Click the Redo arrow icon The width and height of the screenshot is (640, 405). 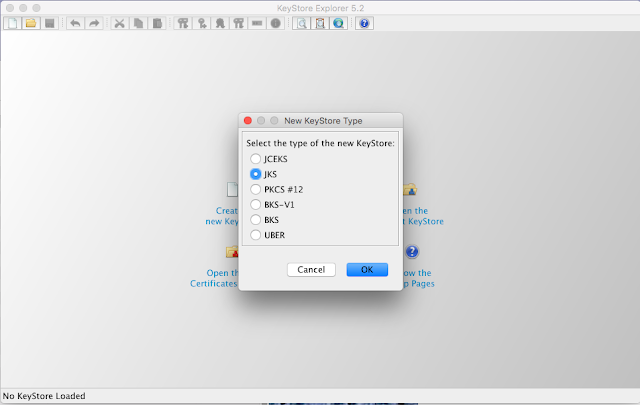(94, 23)
